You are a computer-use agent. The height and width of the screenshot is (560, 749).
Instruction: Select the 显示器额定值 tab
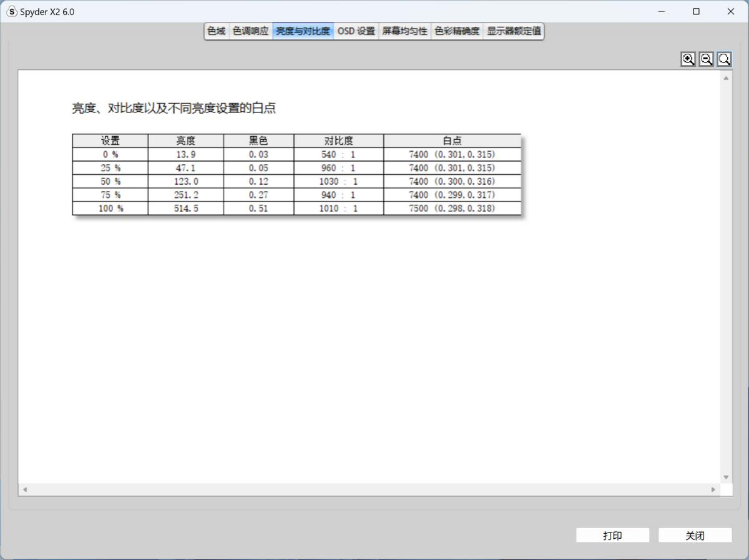[x=514, y=31]
